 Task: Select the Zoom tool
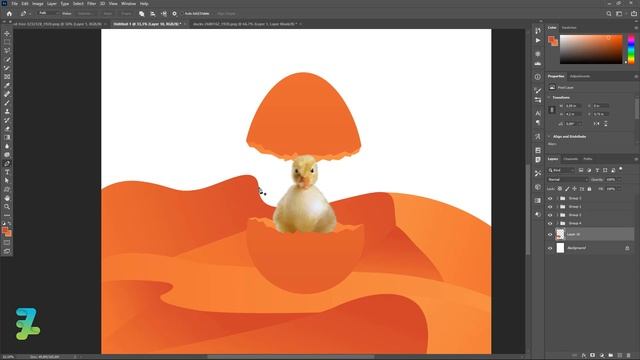[x=7, y=207]
